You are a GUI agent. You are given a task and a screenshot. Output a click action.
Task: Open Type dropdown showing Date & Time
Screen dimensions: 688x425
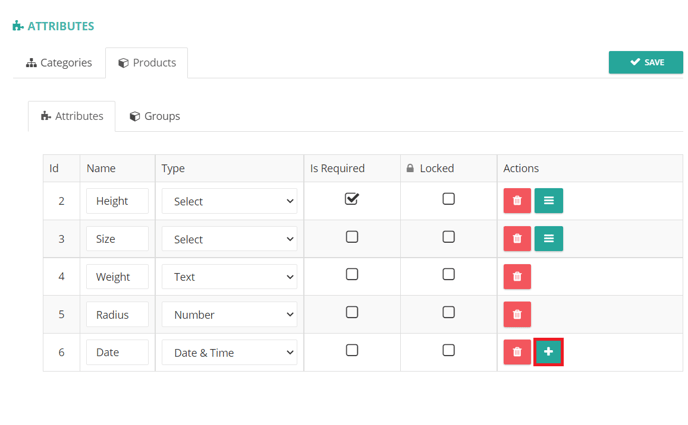click(229, 352)
